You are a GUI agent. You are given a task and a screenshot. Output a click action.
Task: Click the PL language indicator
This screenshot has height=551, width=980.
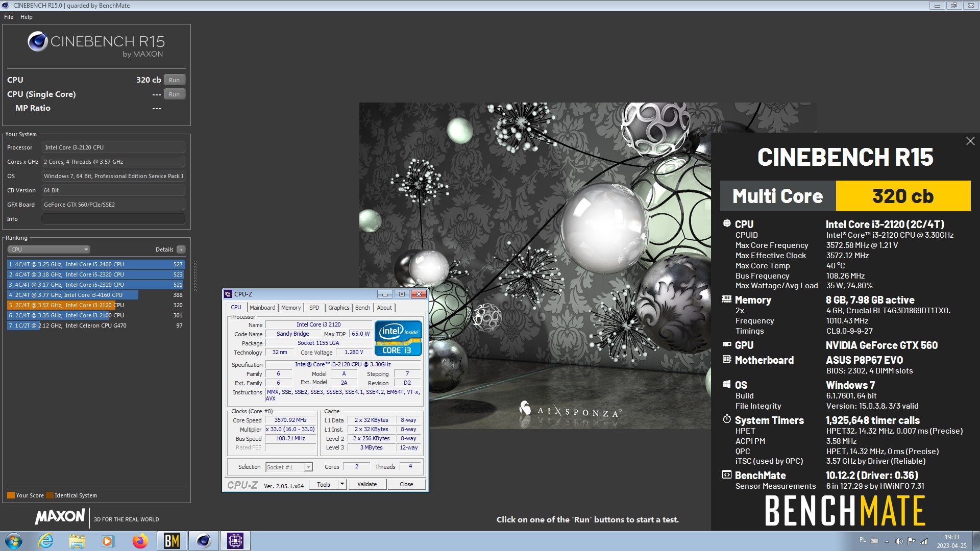(863, 540)
